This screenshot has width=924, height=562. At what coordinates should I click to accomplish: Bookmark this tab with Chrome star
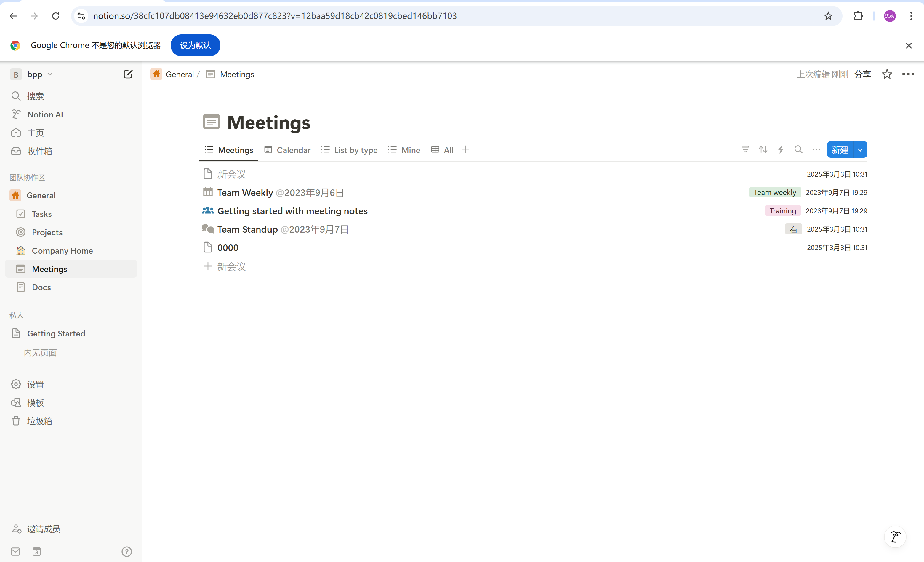tap(828, 16)
